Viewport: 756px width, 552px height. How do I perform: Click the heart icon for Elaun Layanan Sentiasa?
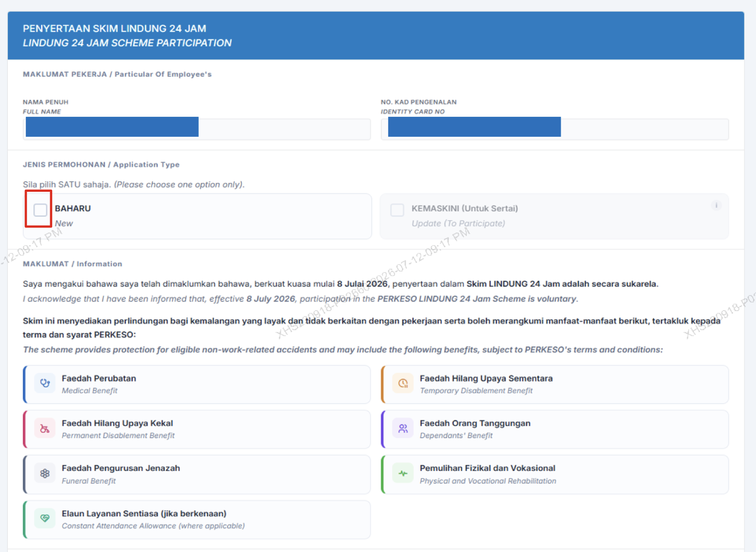click(45, 518)
